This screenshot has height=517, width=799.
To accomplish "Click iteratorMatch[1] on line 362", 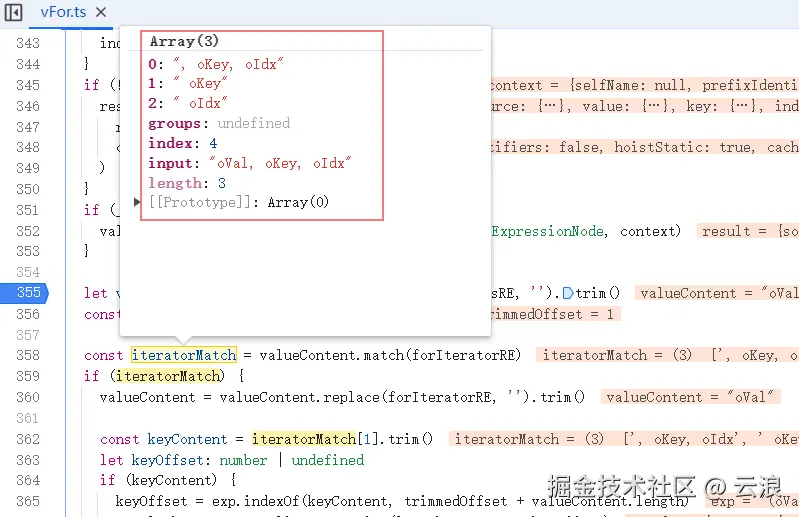I will click(x=315, y=439).
